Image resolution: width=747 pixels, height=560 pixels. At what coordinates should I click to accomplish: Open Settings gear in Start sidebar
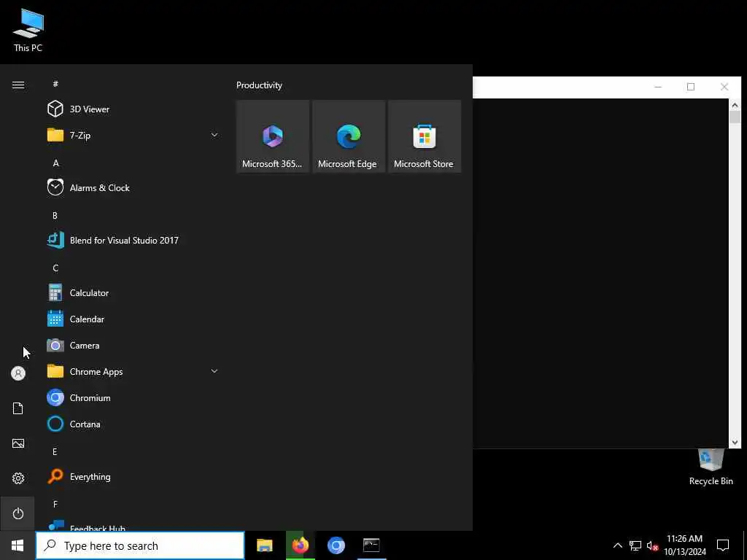point(18,478)
